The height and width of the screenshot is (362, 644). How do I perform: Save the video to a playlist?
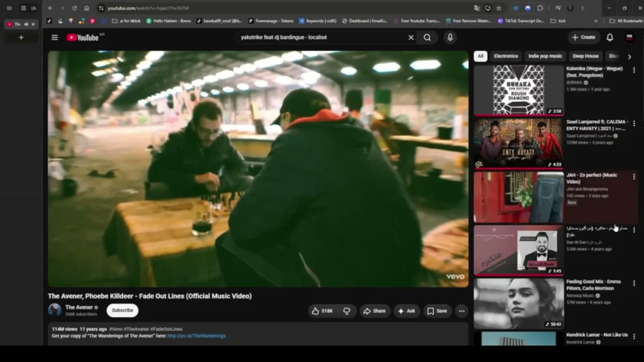click(437, 311)
